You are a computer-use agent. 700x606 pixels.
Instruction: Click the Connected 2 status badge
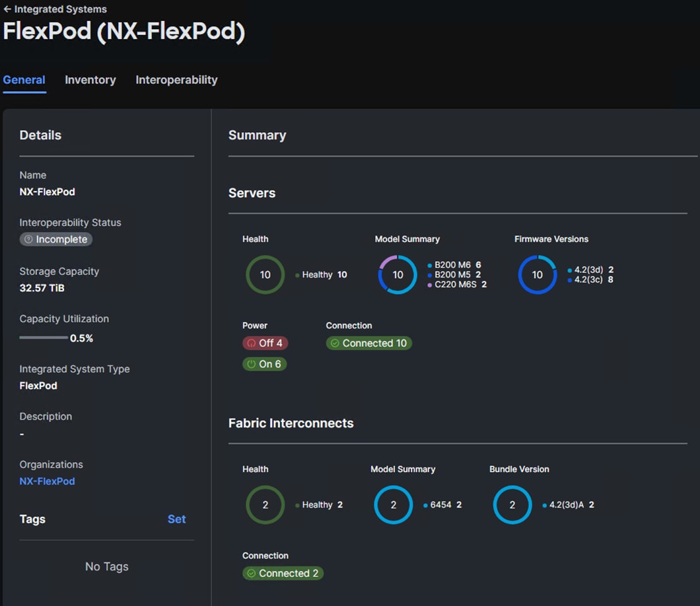pos(283,574)
